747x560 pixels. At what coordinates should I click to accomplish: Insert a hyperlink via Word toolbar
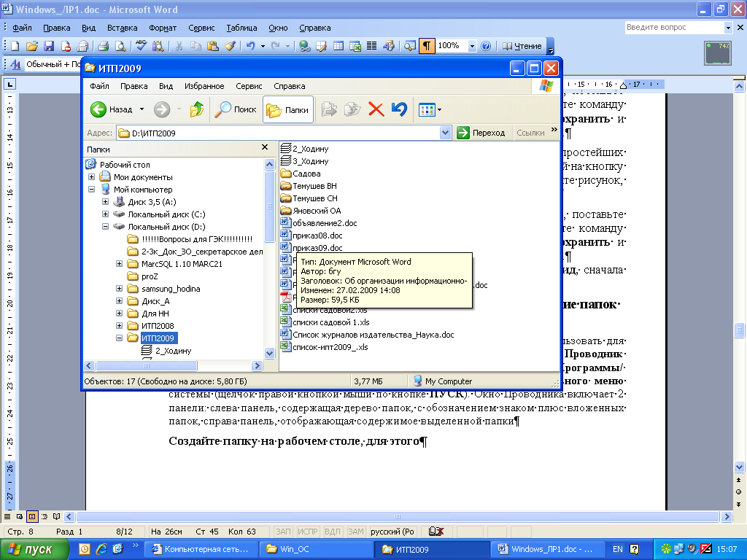point(305,46)
